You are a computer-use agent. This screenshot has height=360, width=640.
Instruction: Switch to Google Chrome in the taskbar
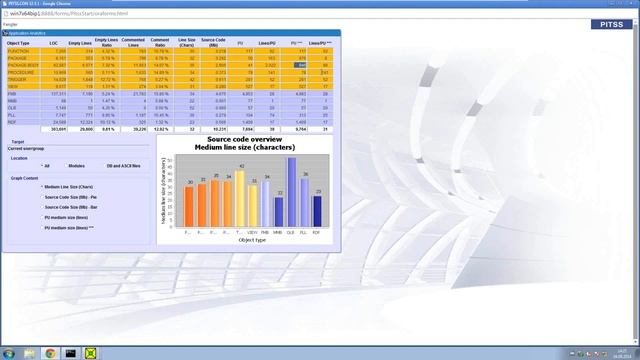point(50,353)
